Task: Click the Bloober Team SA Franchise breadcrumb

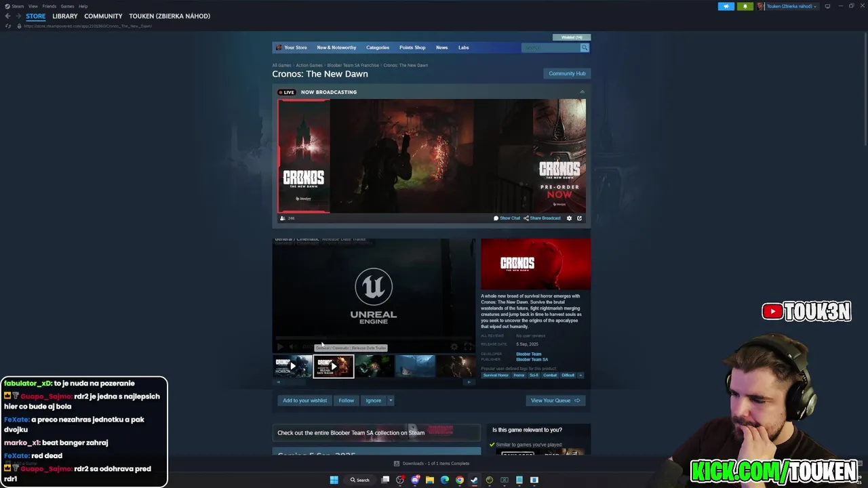Action: click(x=353, y=65)
